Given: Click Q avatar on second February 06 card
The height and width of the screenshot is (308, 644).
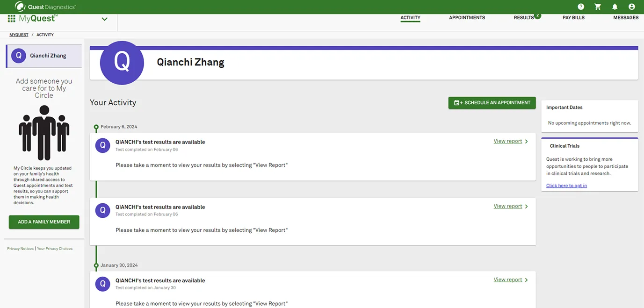Looking at the screenshot, I should (103, 210).
